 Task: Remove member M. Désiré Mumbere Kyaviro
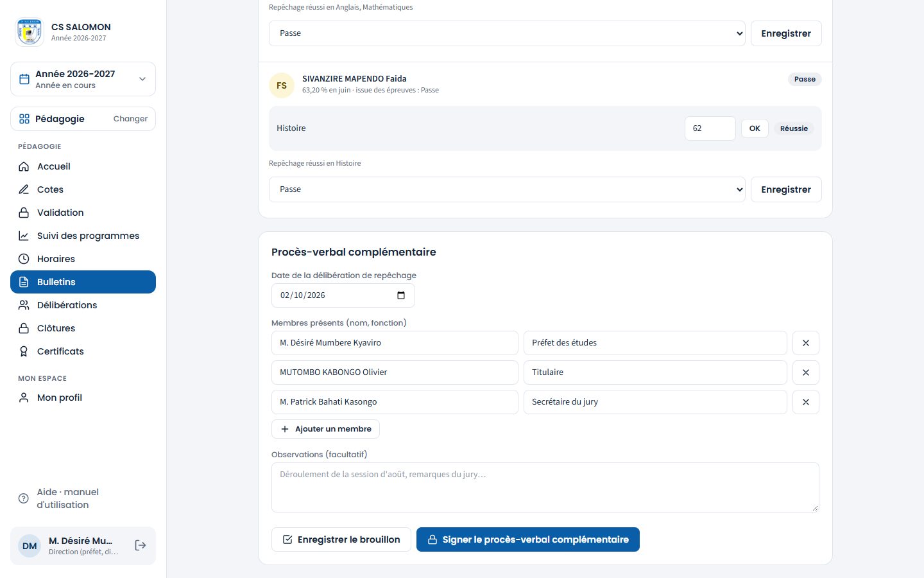click(806, 343)
